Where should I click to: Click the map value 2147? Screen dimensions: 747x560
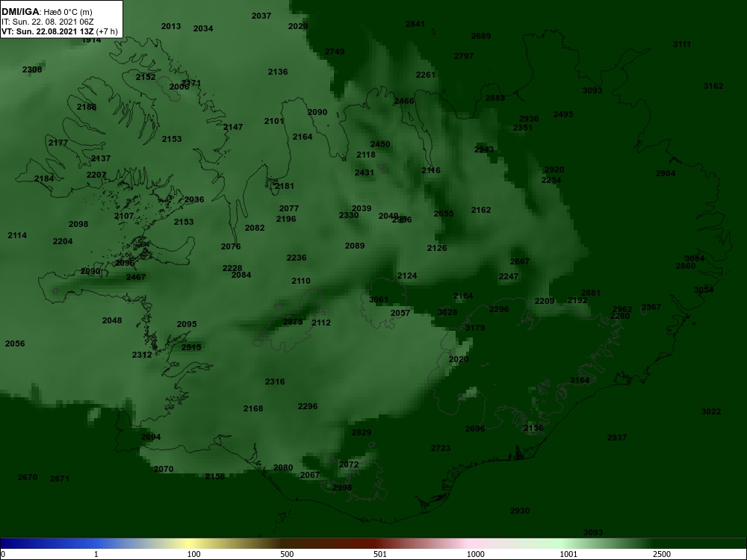point(233,127)
